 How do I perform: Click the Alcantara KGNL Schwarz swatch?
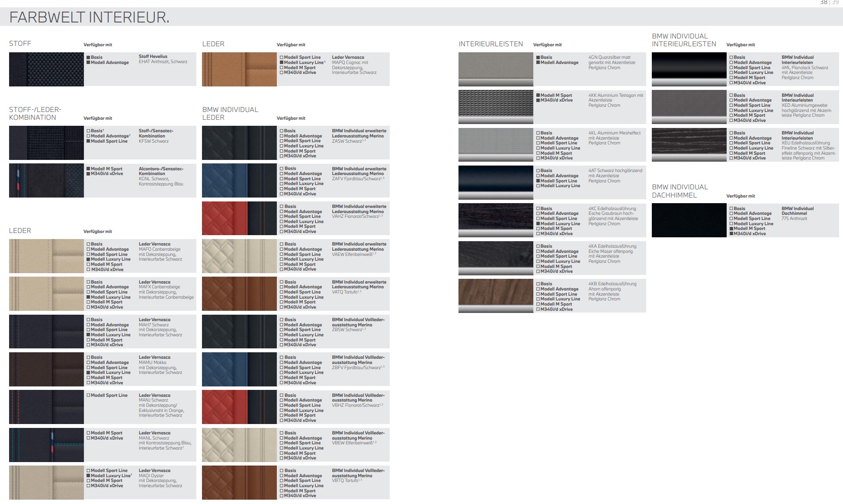(x=46, y=180)
